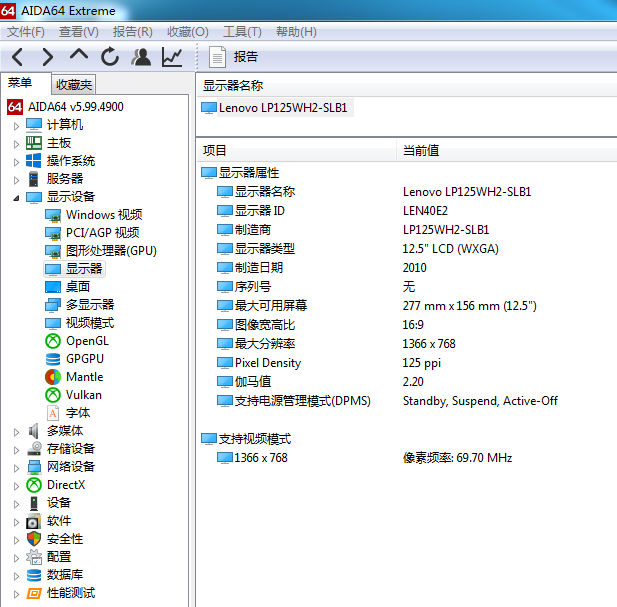Open the OpenGL tree icon
The image size is (617, 607).
[53, 341]
